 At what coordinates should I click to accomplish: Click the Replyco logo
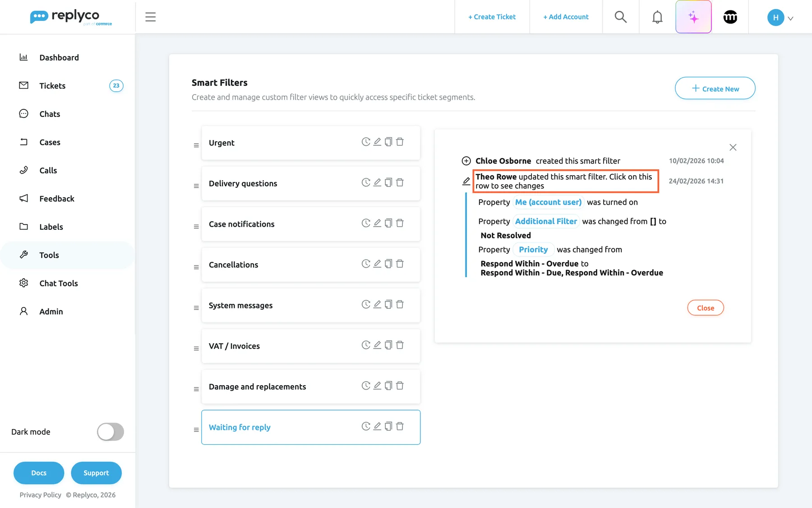(x=71, y=17)
